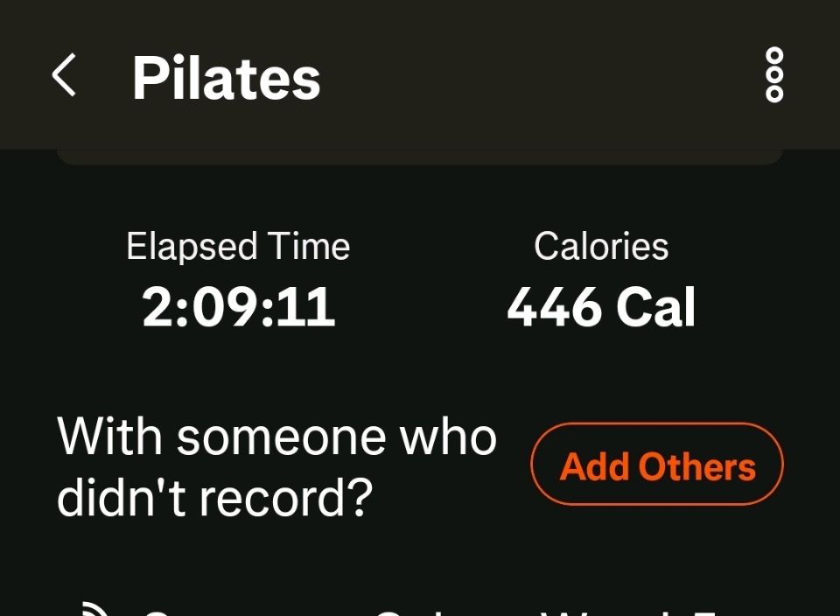Screen dimensions: 840x616
Task: Tap the 446 Cal value
Action: 601,308
